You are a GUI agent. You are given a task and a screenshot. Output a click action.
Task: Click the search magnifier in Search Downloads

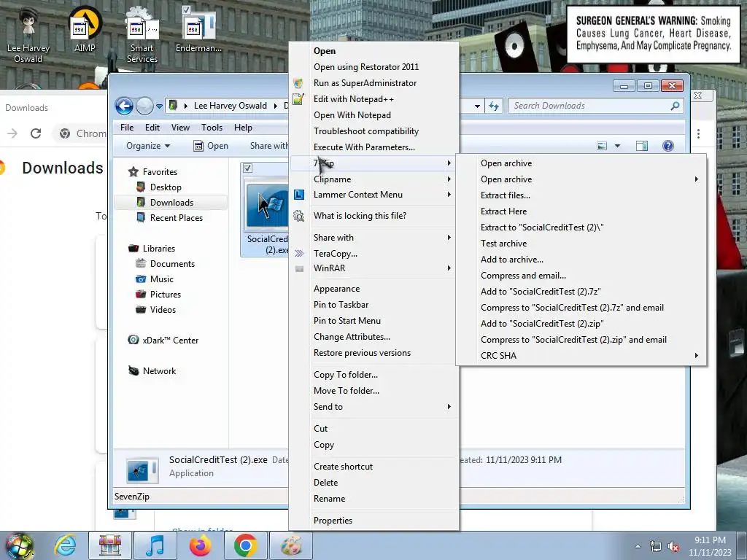675,106
